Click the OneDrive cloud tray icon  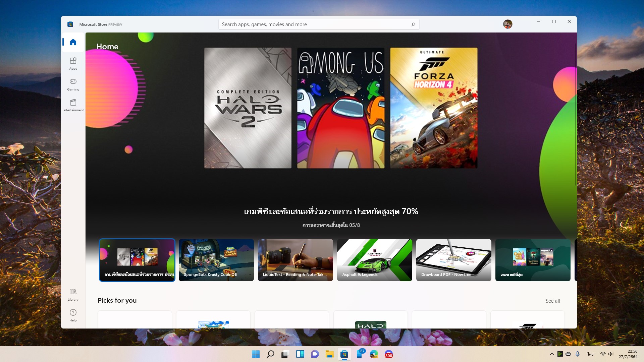point(568,354)
